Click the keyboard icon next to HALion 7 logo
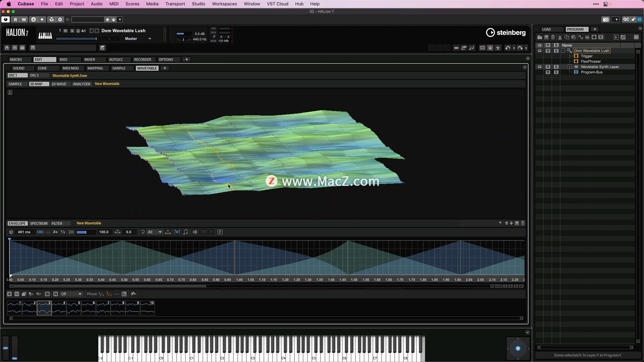 pyautogui.click(x=45, y=36)
